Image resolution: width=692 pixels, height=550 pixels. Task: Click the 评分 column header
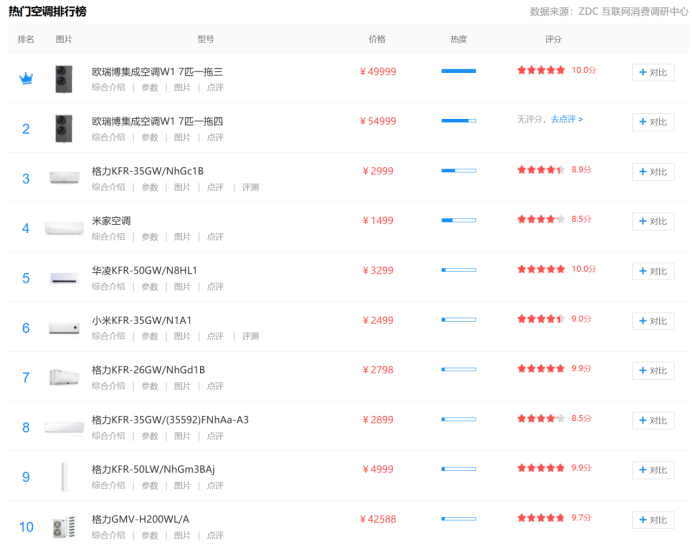coord(553,39)
